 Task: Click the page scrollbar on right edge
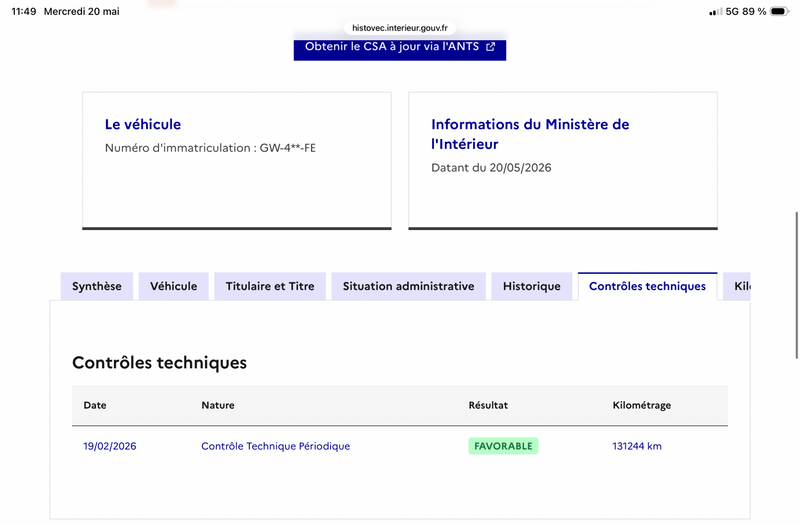pos(796,285)
